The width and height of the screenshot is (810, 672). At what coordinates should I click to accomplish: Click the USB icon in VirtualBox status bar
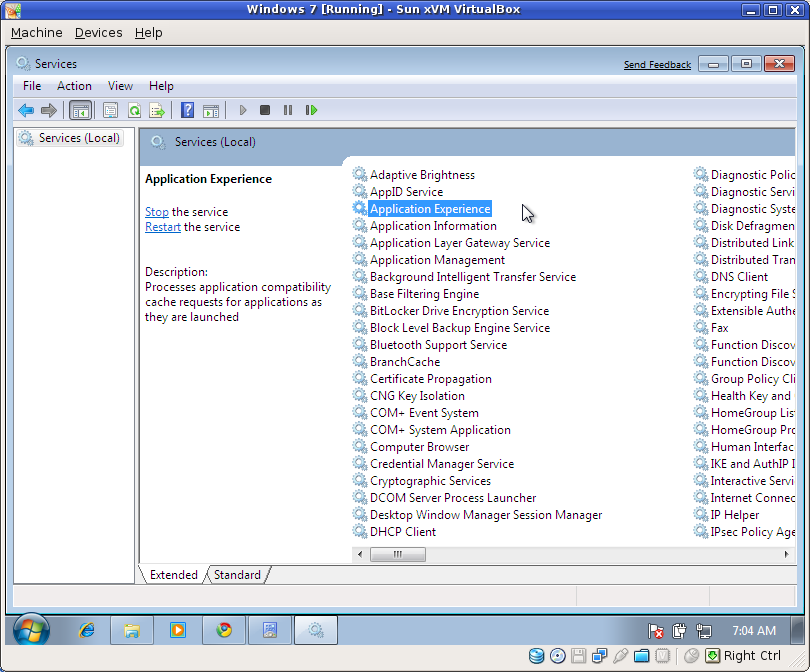[621, 656]
